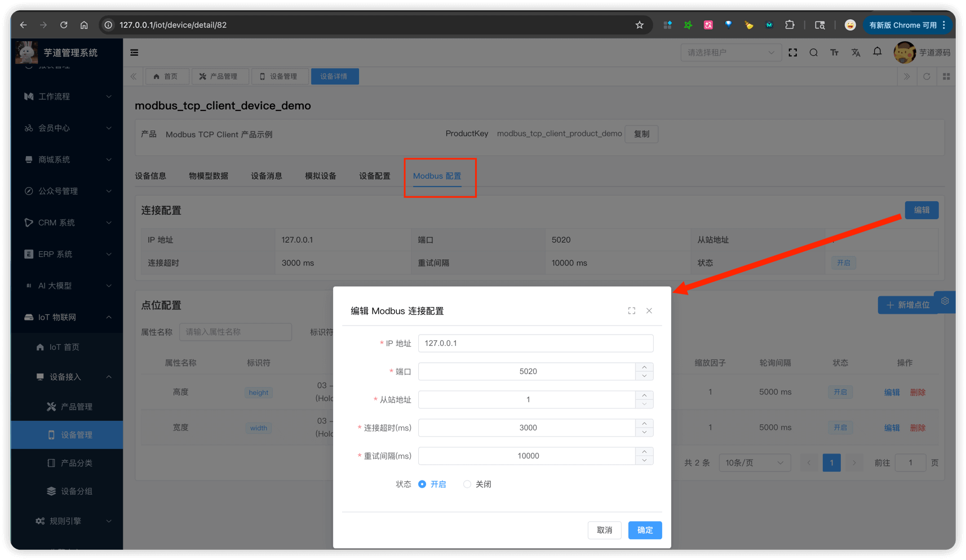The height and width of the screenshot is (560, 966).
Task: Toggle fullscreen icon in top header
Action: click(792, 52)
